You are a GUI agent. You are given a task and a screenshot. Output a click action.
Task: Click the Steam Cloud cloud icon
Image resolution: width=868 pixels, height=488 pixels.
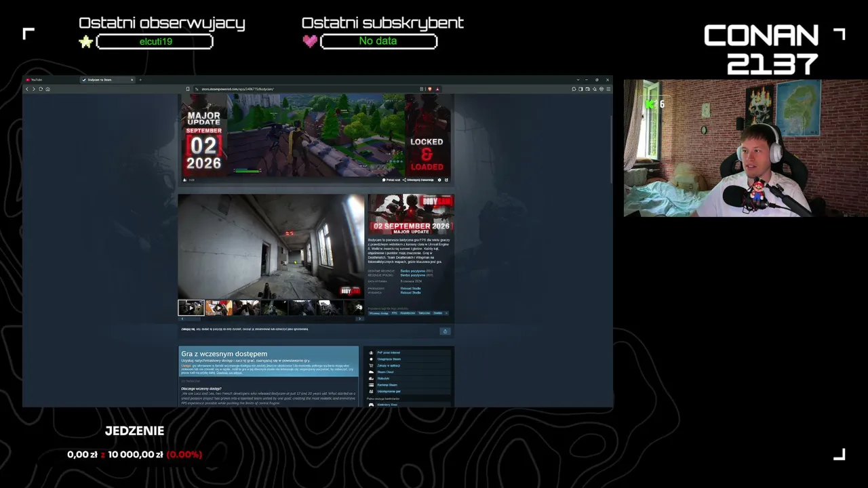(x=371, y=372)
